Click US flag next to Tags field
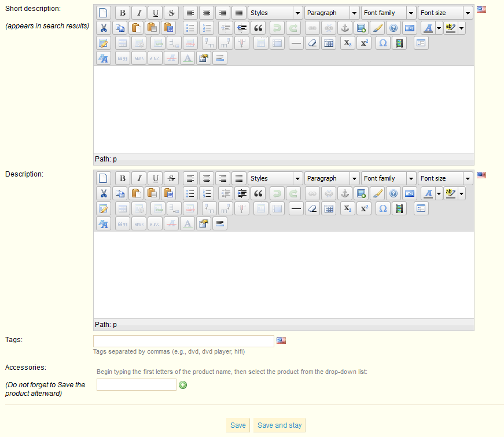The width and height of the screenshot is (504, 437). [x=281, y=340]
